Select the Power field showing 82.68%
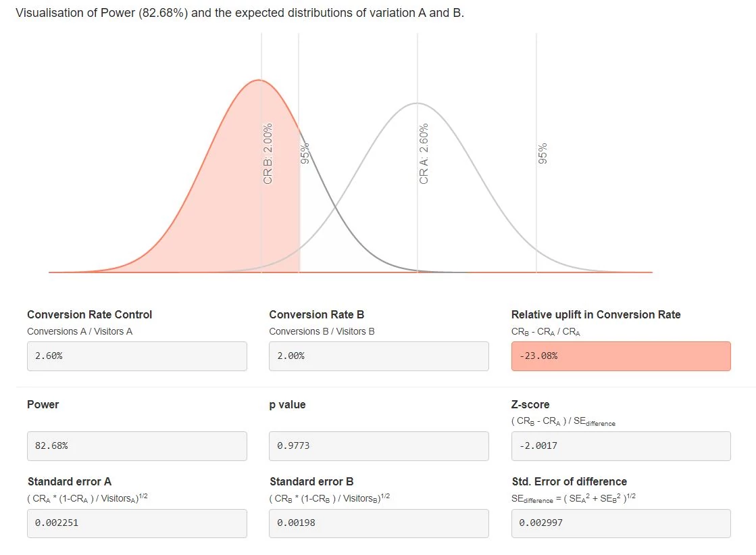This screenshot has height=555, width=756. tap(136, 445)
